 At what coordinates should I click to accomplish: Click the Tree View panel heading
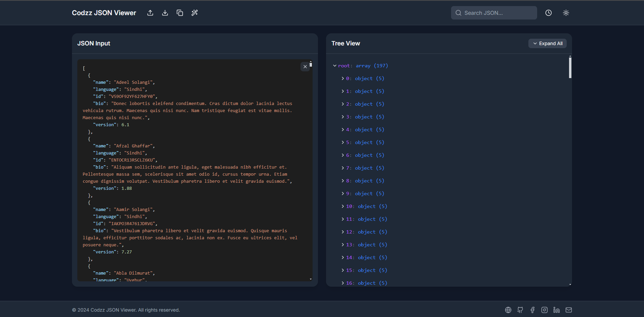coord(346,43)
